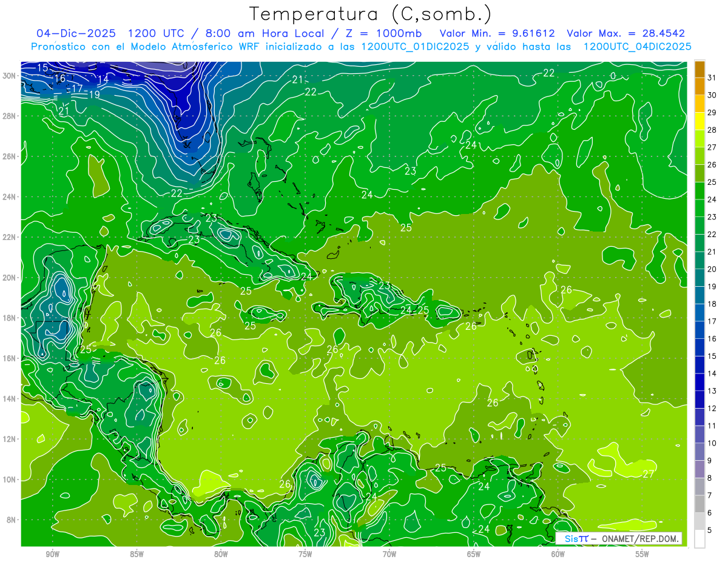728x562 pixels.
Task: Click the color scale label "20"
Action: tap(712, 269)
